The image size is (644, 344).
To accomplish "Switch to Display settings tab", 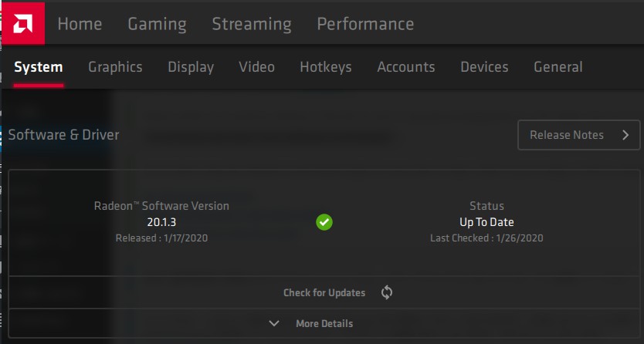I will pyautogui.click(x=191, y=67).
